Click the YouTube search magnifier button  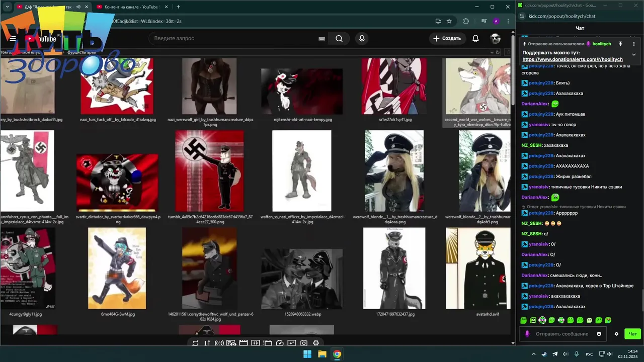coord(339,39)
